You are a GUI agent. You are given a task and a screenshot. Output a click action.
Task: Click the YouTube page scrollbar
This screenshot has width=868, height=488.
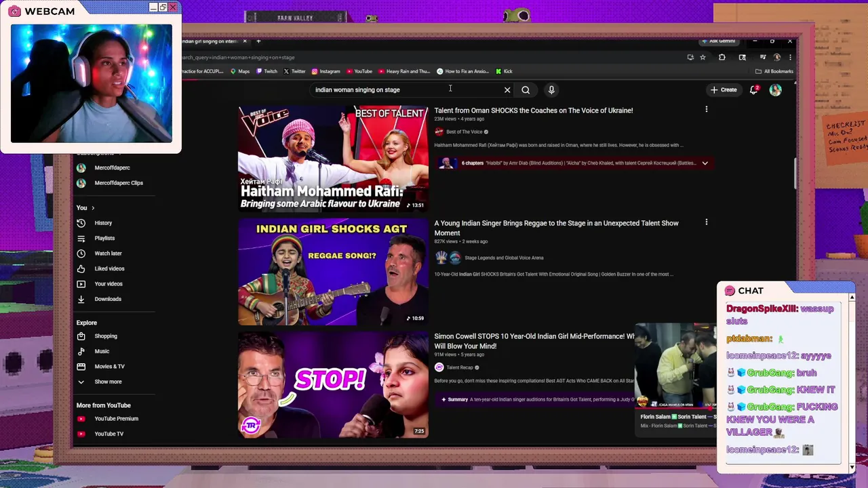tap(796, 175)
